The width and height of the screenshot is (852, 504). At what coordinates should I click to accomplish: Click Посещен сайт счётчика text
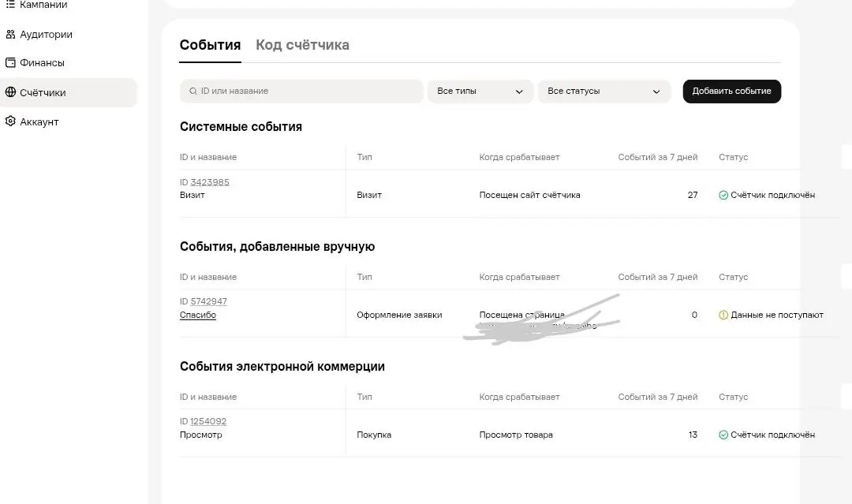pos(530,195)
